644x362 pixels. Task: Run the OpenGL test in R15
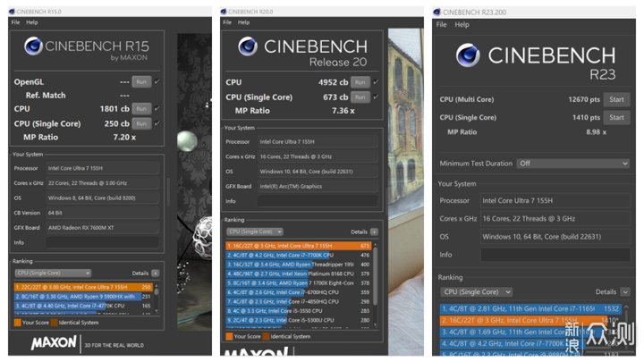[141, 81]
